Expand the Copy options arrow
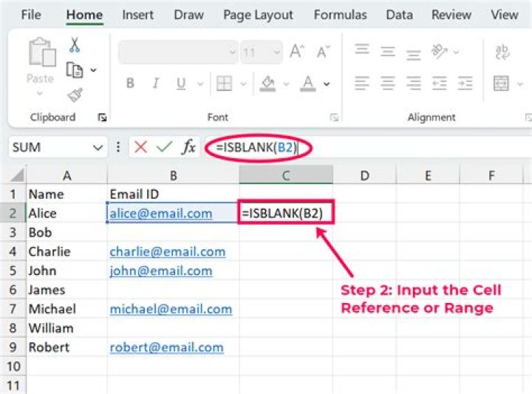 pos(93,70)
